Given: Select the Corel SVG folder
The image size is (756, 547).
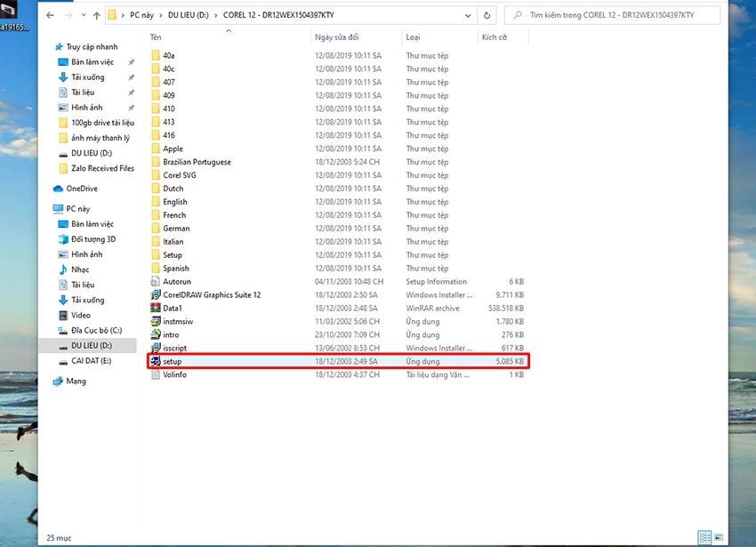Looking at the screenshot, I should (x=180, y=175).
